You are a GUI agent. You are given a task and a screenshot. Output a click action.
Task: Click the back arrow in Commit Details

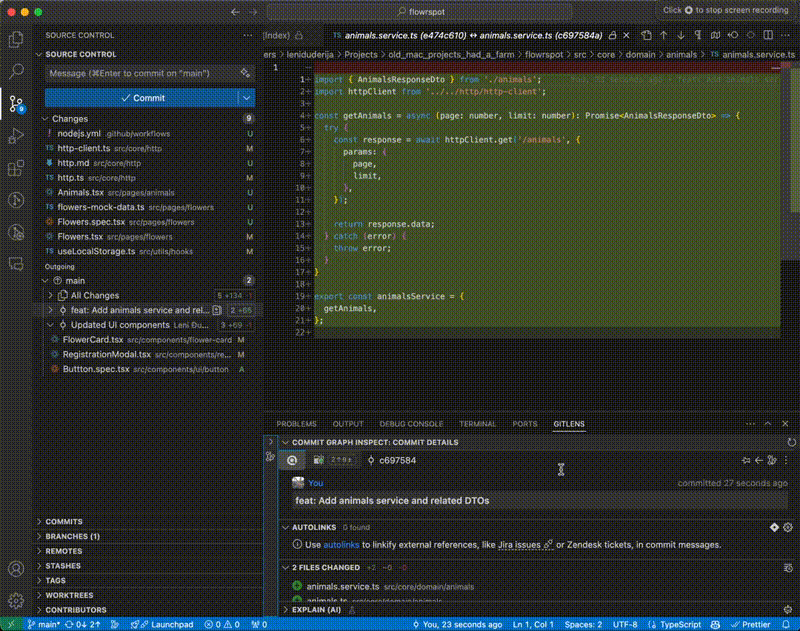point(759,460)
